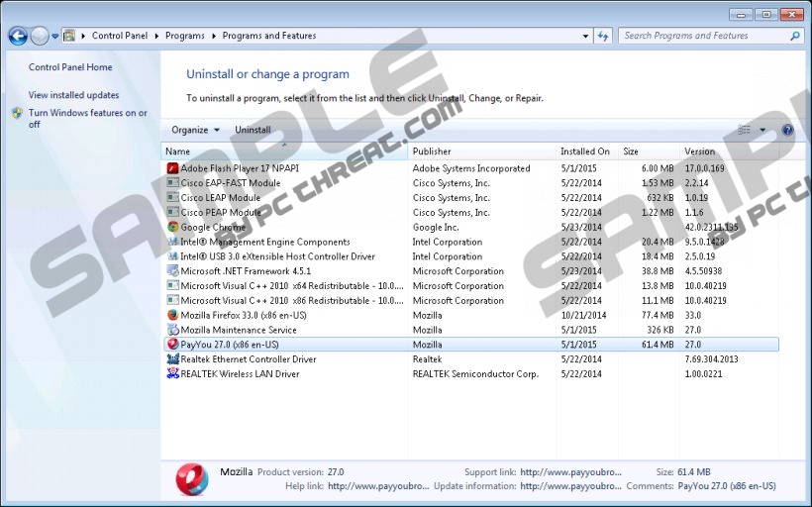Sort by Version column header
Image resolution: width=812 pixels, height=507 pixels.
pos(729,152)
